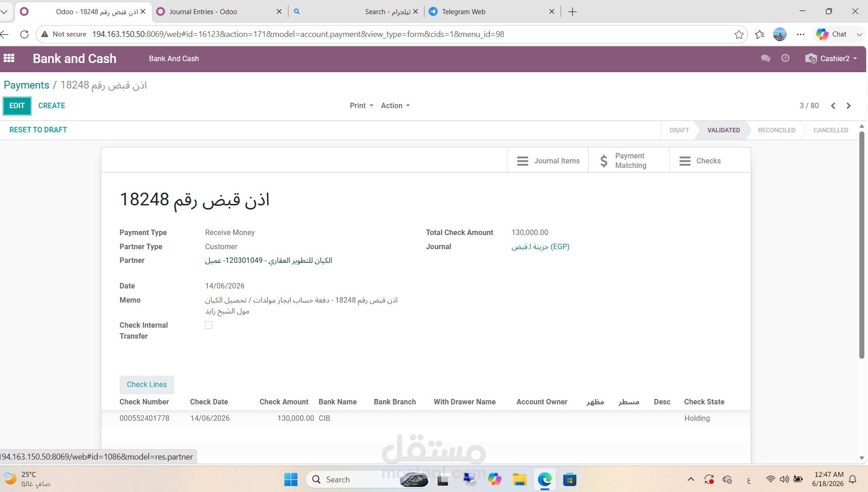Open the weather widget showing 25°C

[27, 479]
